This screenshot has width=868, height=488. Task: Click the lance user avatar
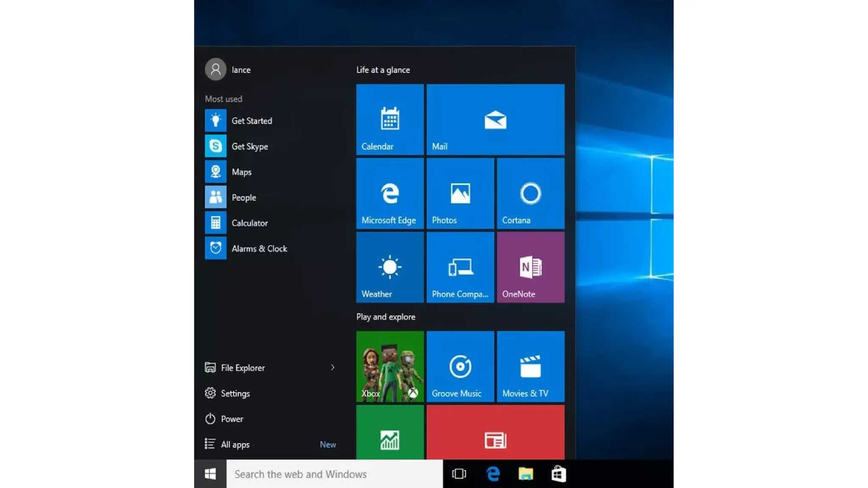pos(215,69)
